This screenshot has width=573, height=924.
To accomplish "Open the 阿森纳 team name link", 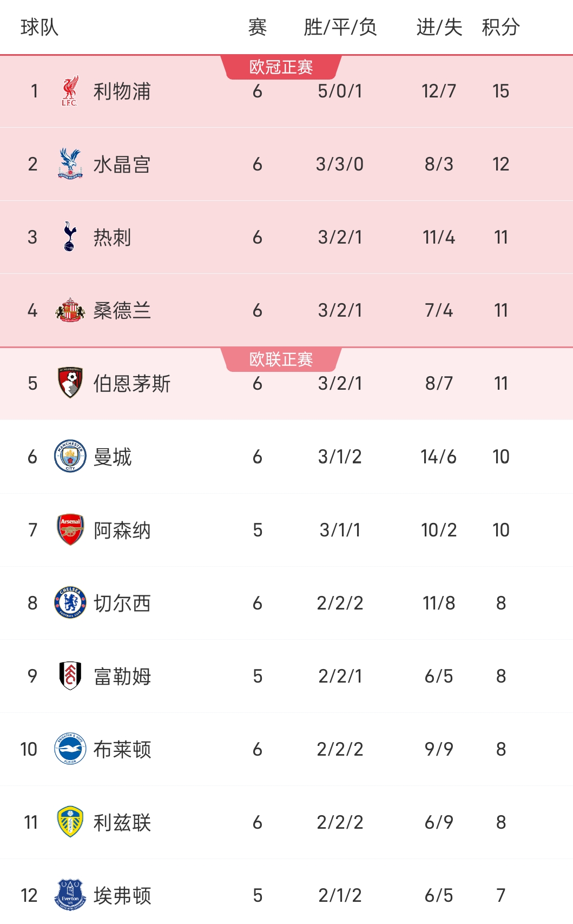I will pos(122,530).
